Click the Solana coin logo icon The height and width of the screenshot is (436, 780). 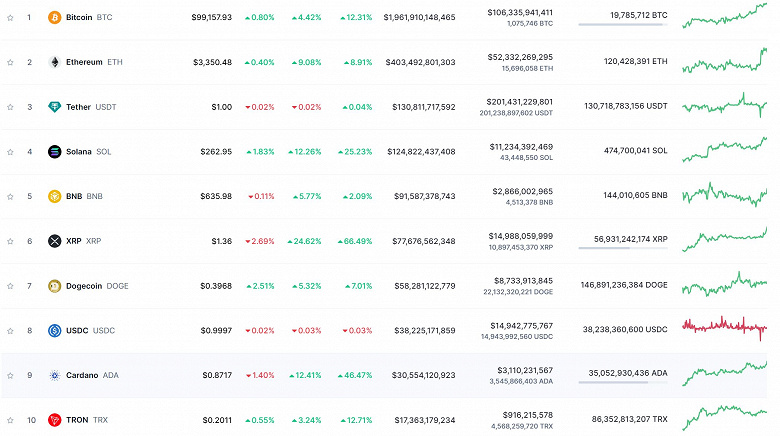click(x=54, y=152)
